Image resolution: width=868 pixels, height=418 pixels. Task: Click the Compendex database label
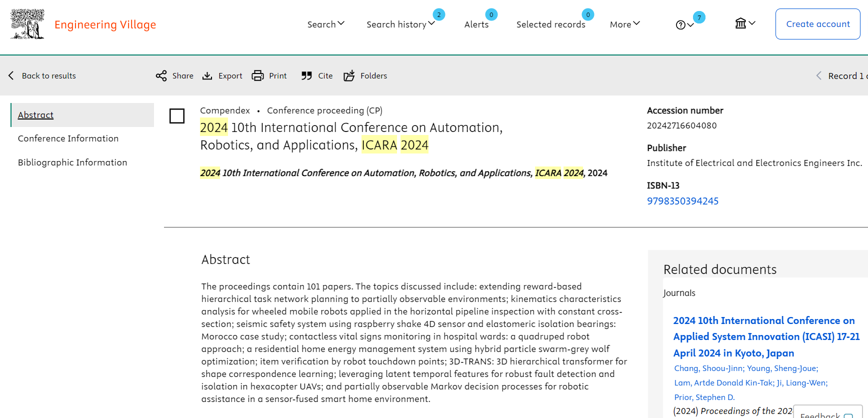click(x=225, y=110)
